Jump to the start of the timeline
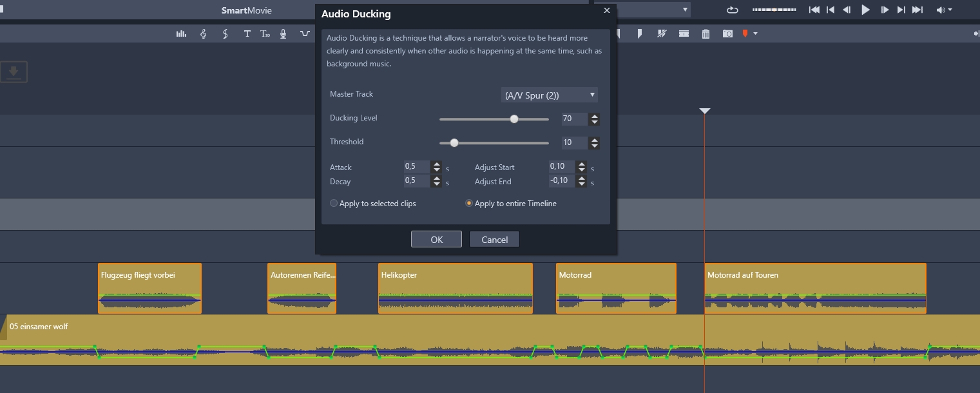This screenshot has width=980, height=393. pos(814,10)
